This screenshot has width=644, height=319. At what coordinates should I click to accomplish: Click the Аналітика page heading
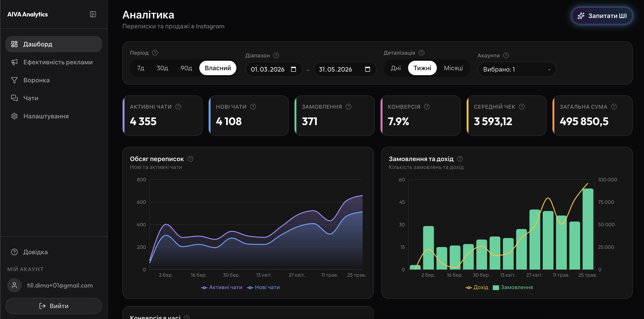148,15
